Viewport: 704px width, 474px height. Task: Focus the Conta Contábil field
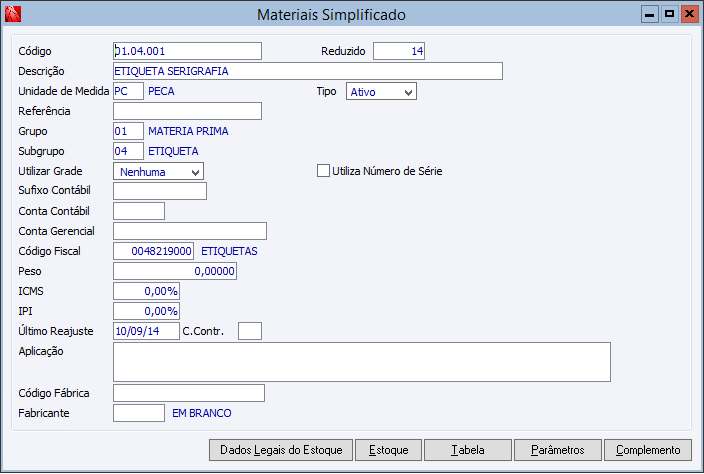click(139, 211)
